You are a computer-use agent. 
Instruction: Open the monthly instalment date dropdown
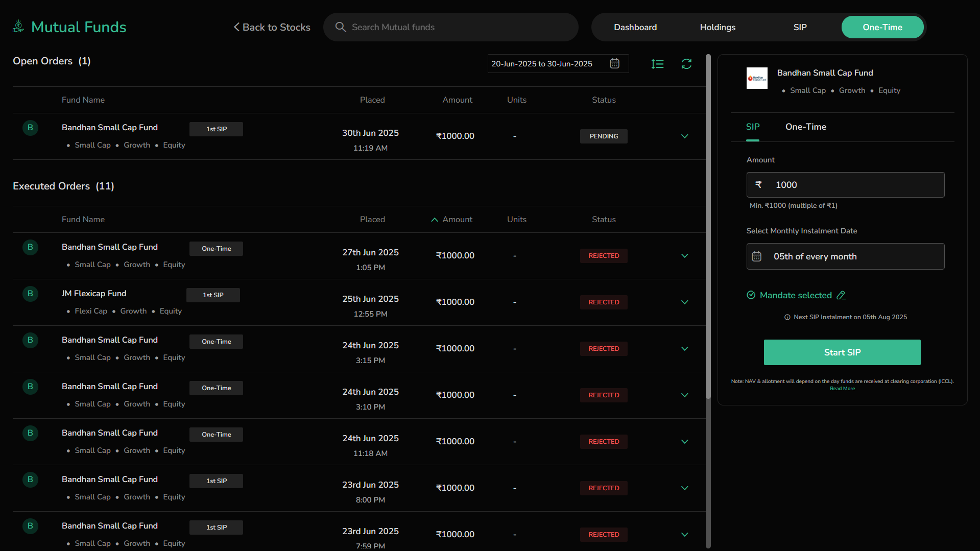click(x=845, y=256)
